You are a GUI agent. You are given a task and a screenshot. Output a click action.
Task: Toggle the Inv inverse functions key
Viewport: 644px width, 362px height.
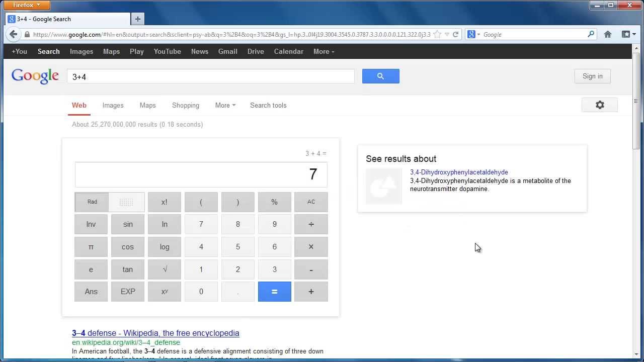(91, 224)
